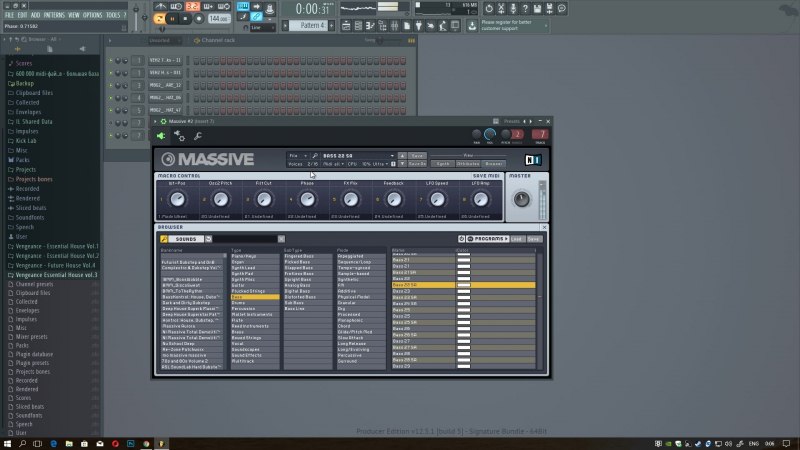The image size is (800, 450).
Task: Click the yellow search icon beside SOUNDS
Action: point(164,239)
